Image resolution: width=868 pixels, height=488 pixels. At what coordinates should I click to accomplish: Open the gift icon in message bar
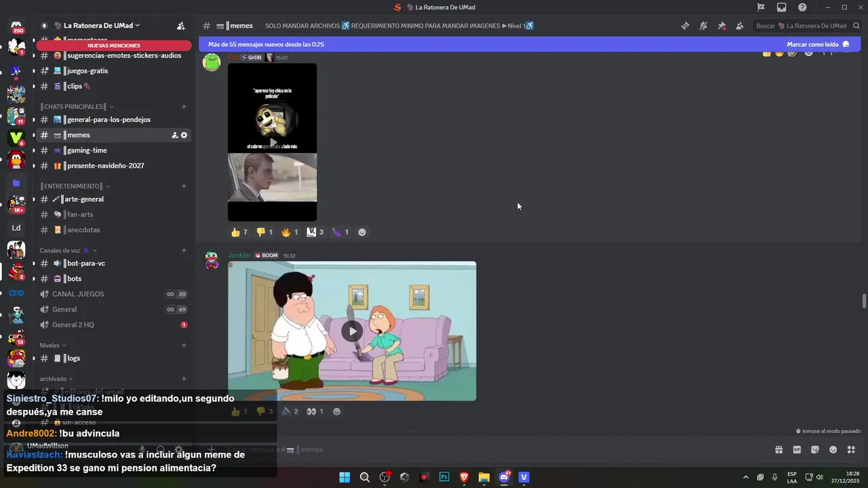click(779, 449)
